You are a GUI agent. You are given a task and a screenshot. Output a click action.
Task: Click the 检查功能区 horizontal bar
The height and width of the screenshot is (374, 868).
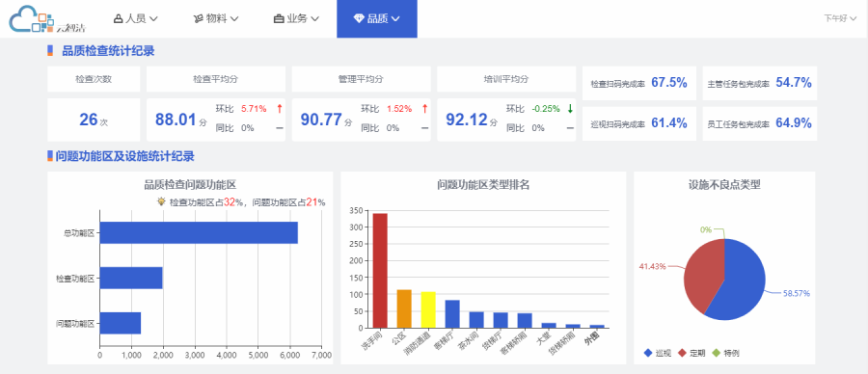click(x=131, y=278)
